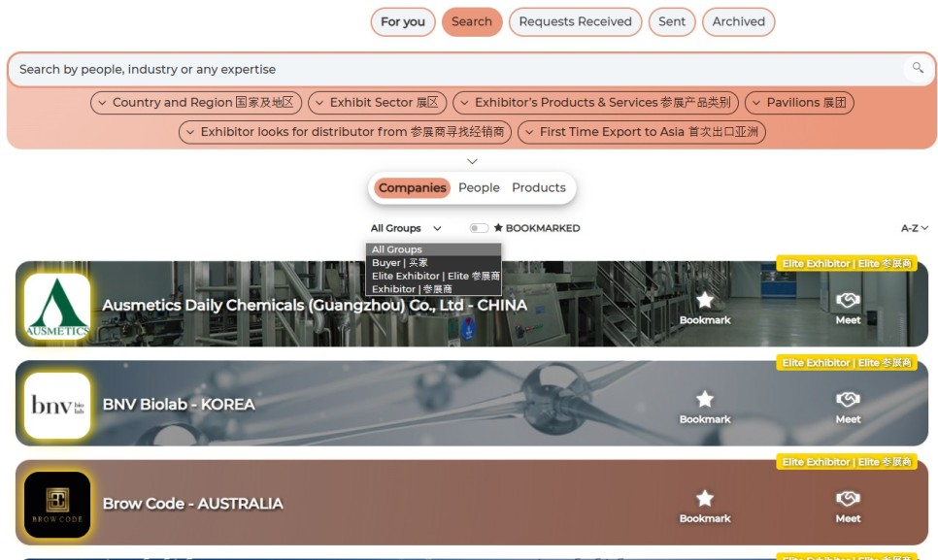Open Sent tab
Screen dimensions: 938x560
pos(672,21)
